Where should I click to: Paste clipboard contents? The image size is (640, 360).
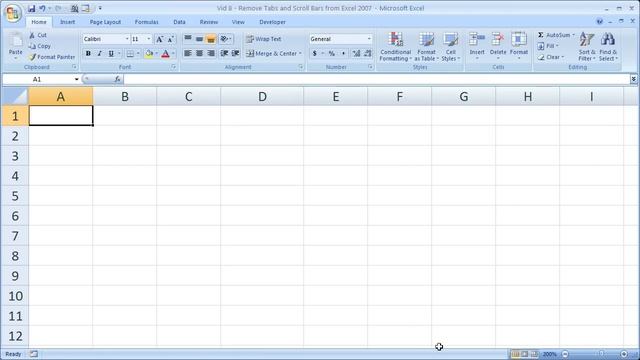coord(16,45)
